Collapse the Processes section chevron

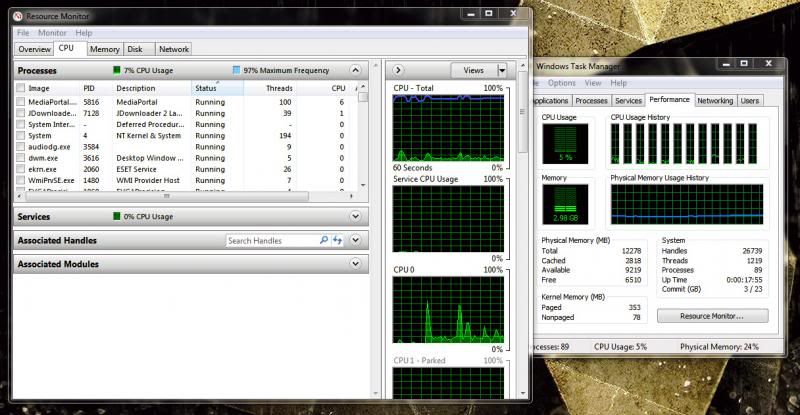[356, 70]
